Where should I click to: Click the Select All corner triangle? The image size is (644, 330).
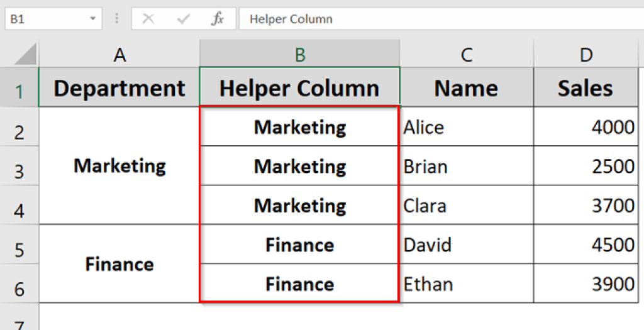pos(26,55)
